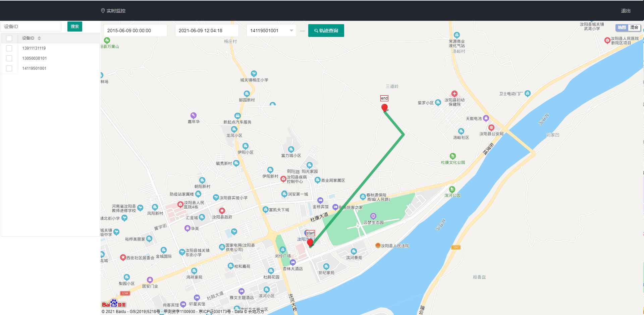Screen dimensions: 644x315
Task: Click the 滨河公园 park icon
Action: (452, 189)
